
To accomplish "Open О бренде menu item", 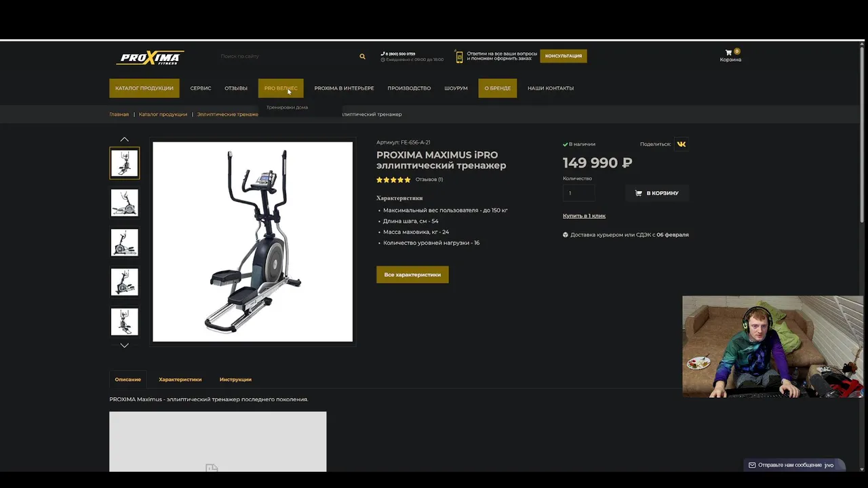I will (x=498, y=88).
